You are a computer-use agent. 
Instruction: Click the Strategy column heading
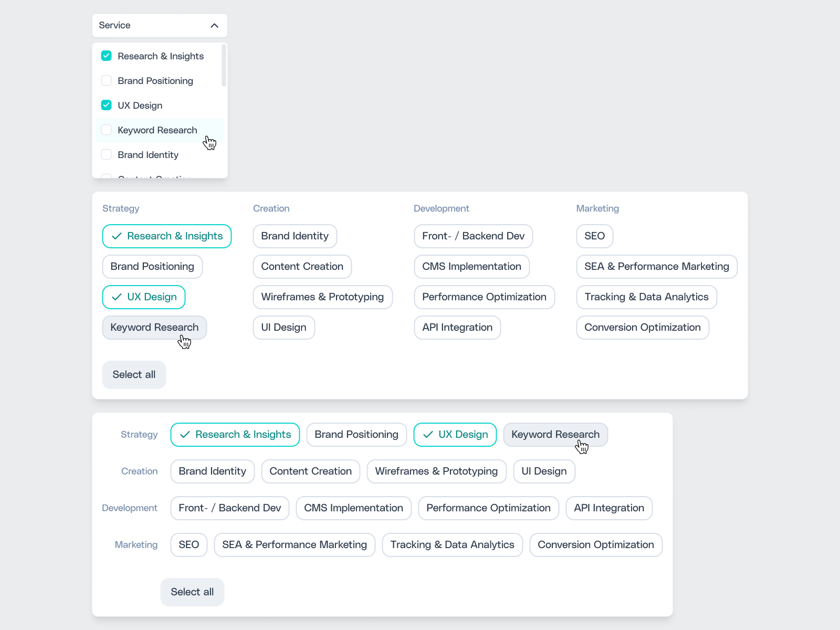tap(121, 208)
